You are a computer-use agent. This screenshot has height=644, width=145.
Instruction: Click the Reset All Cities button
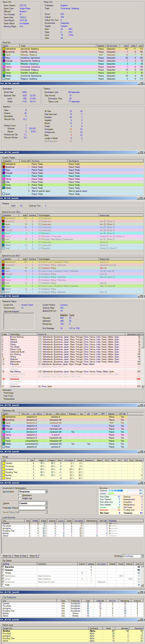click(x=20, y=556)
